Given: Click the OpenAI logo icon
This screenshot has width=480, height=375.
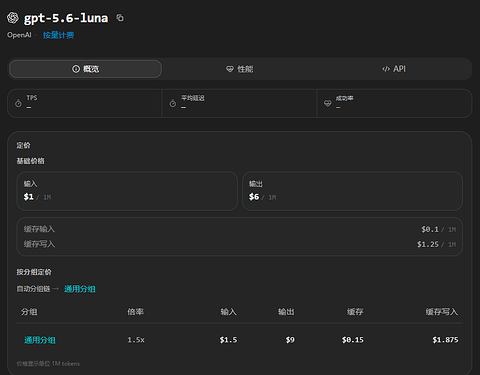Looking at the screenshot, I should 13,18.
